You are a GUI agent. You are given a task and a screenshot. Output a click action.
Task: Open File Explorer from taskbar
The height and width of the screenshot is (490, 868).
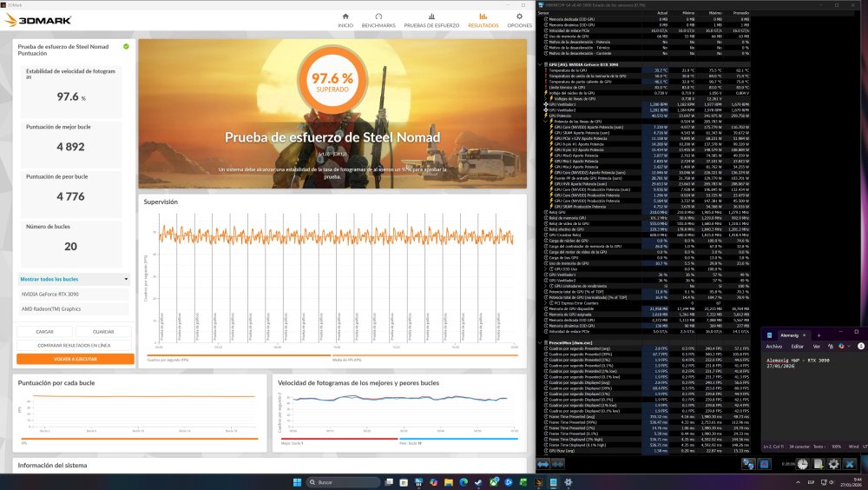pos(449,482)
